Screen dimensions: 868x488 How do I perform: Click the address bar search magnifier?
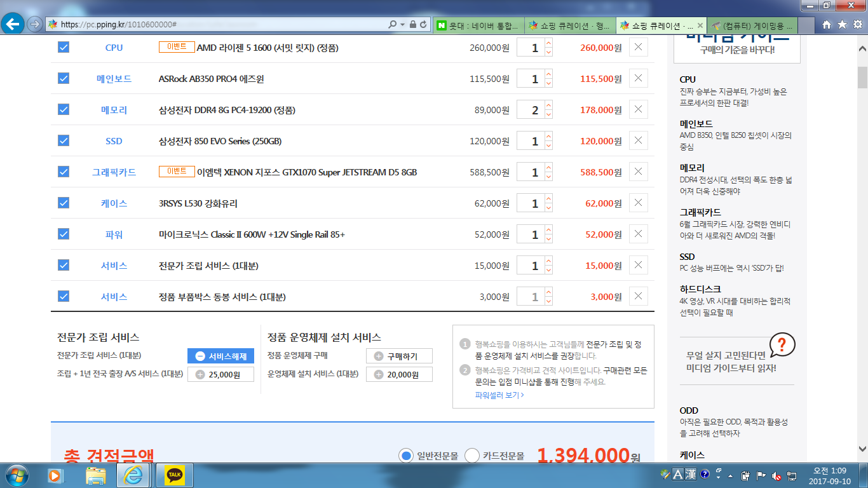pos(393,24)
